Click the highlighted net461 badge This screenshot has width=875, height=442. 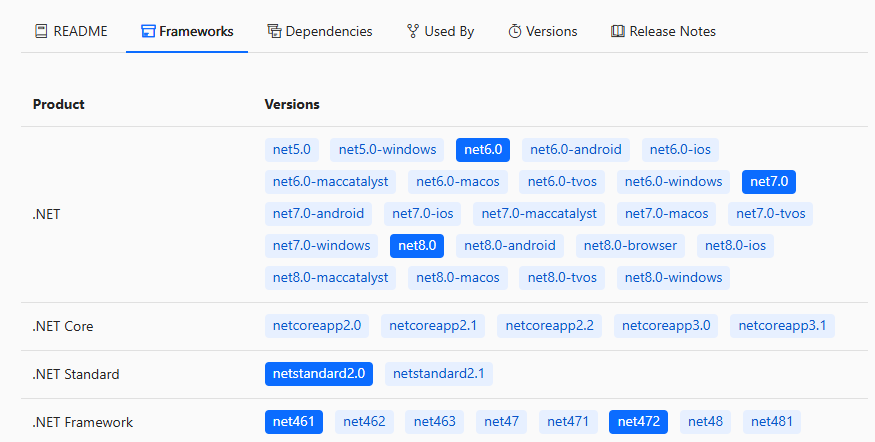(294, 422)
